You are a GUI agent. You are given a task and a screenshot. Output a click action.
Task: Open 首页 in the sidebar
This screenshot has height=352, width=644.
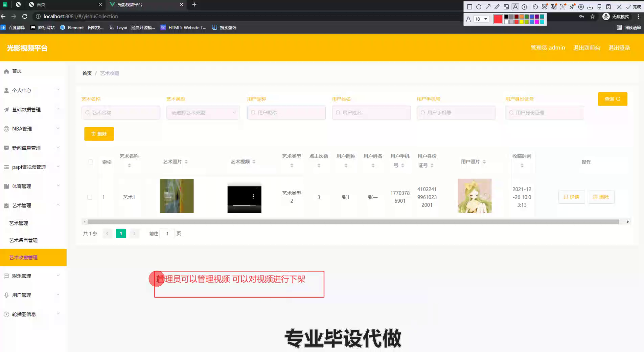point(33,71)
